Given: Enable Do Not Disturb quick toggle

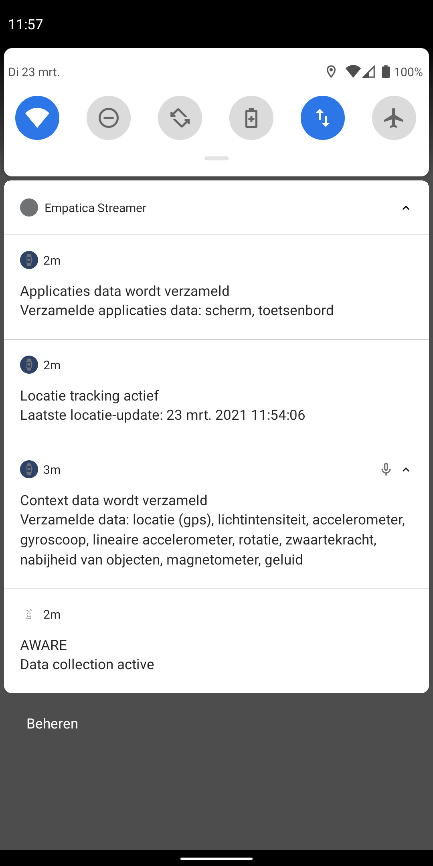Looking at the screenshot, I should click(x=108, y=118).
